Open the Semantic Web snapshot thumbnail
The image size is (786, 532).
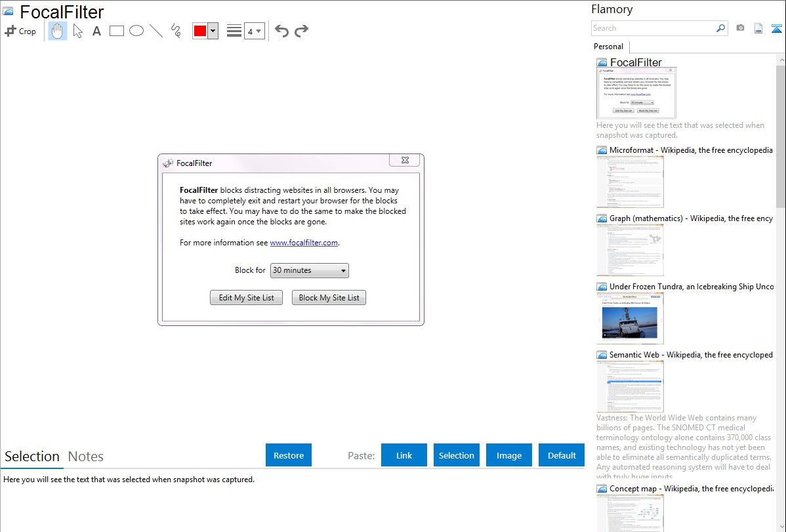click(630, 386)
